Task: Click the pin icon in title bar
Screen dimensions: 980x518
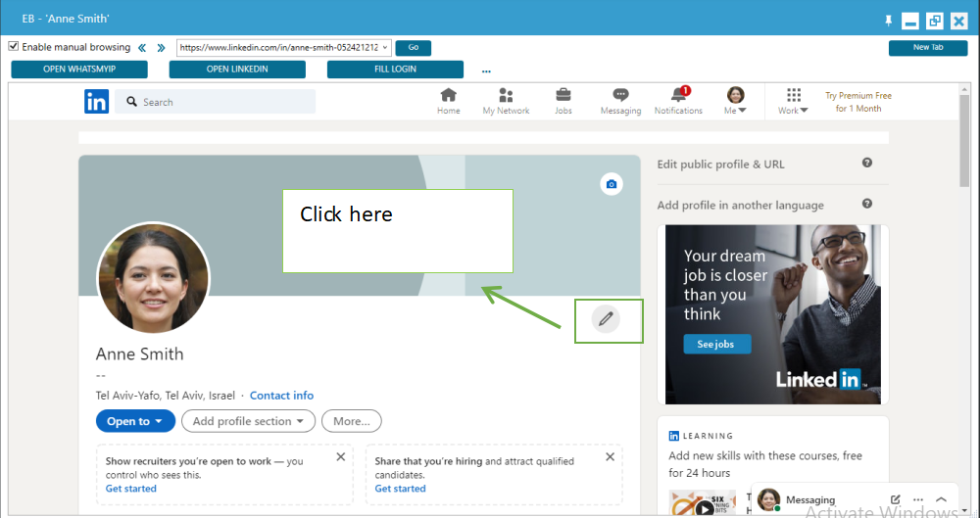Action: (x=888, y=21)
